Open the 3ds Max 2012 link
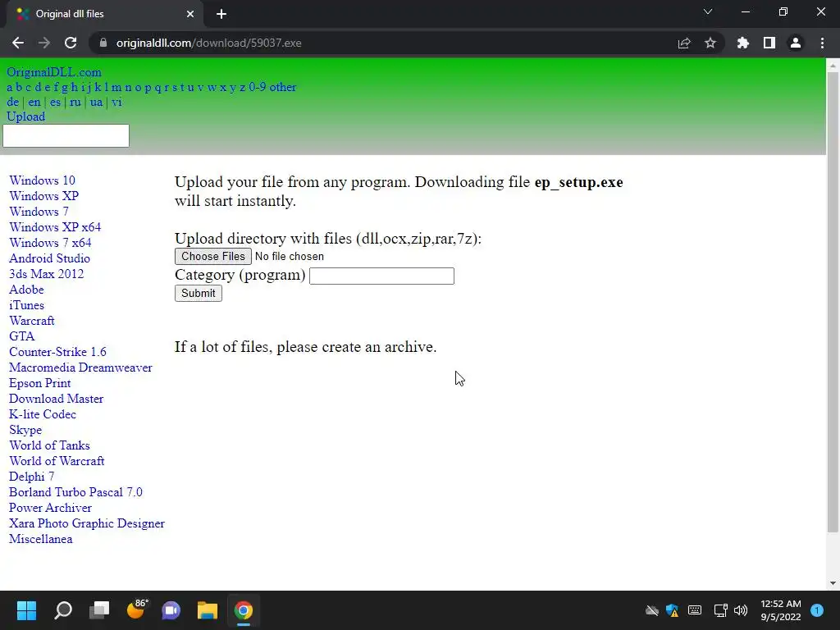The height and width of the screenshot is (630, 840). click(47, 274)
